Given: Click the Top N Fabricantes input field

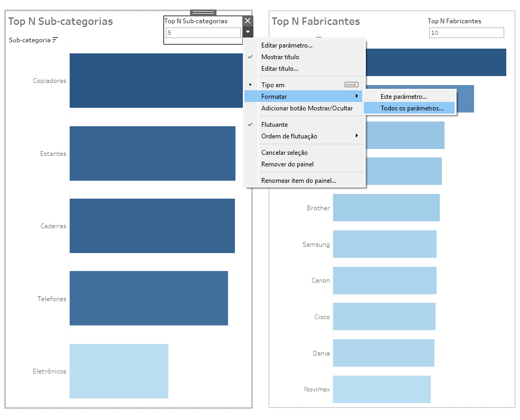Looking at the screenshot, I should coord(466,33).
